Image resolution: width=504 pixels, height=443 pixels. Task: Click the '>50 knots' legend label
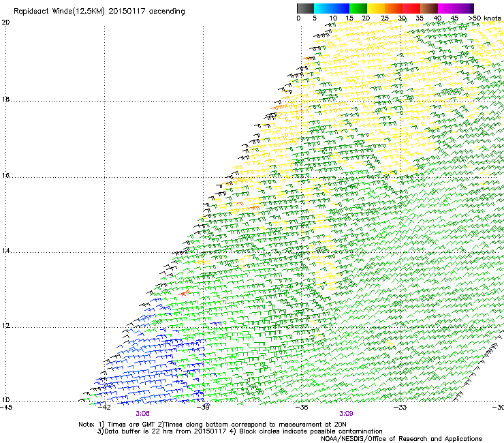pyautogui.click(x=484, y=18)
